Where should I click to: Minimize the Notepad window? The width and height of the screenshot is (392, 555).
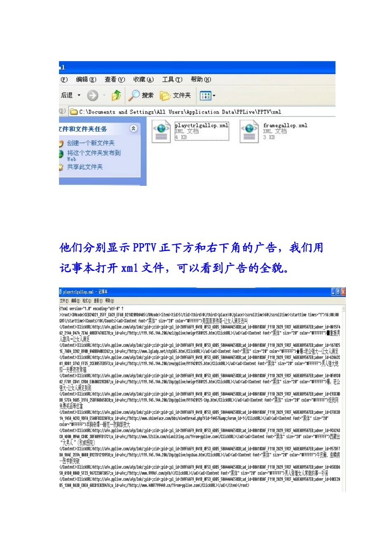click(333, 292)
